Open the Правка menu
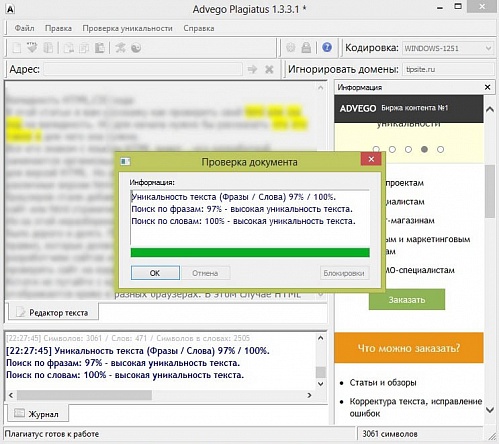The height and width of the screenshot is (444, 499). [58, 28]
